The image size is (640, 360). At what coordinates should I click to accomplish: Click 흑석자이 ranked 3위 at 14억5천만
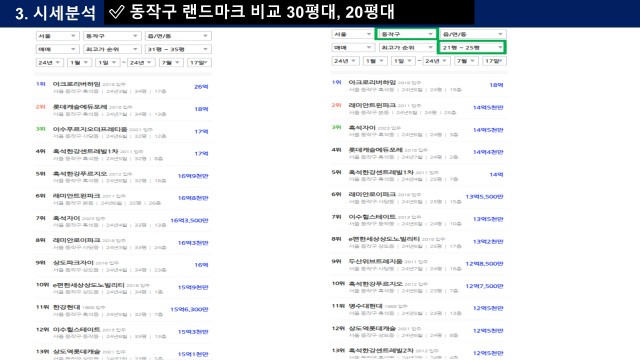(x=362, y=127)
